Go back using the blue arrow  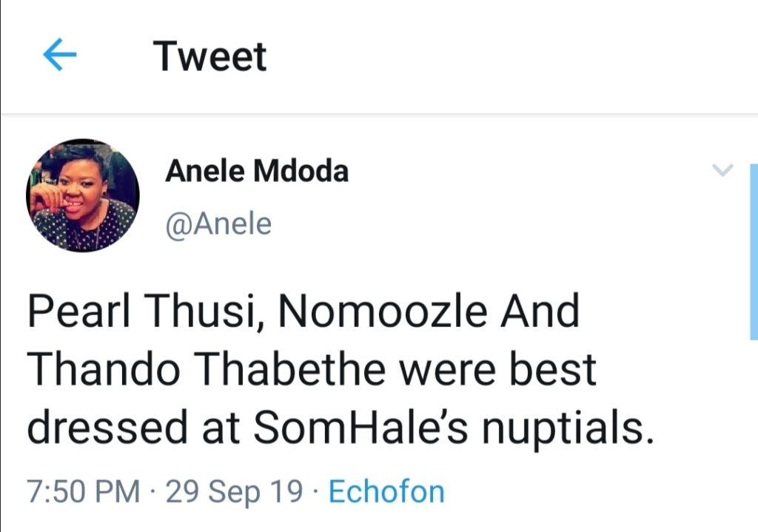(60, 54)
